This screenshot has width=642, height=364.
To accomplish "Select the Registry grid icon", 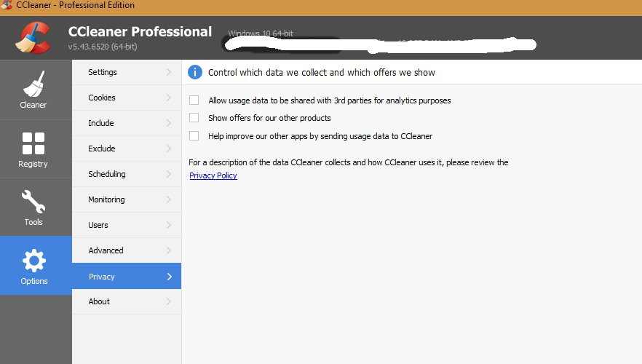I will point(33,143).
